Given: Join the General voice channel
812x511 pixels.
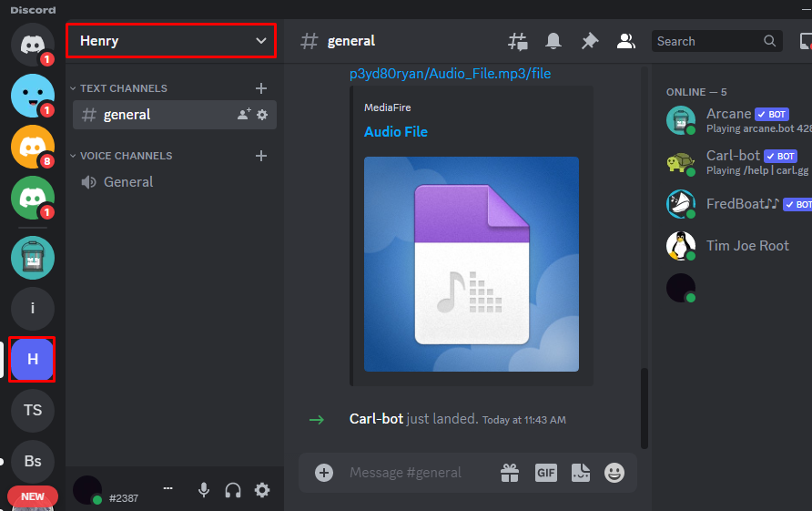Looking at the screenshot, I should pyautogui.click(x=175, y=182).
